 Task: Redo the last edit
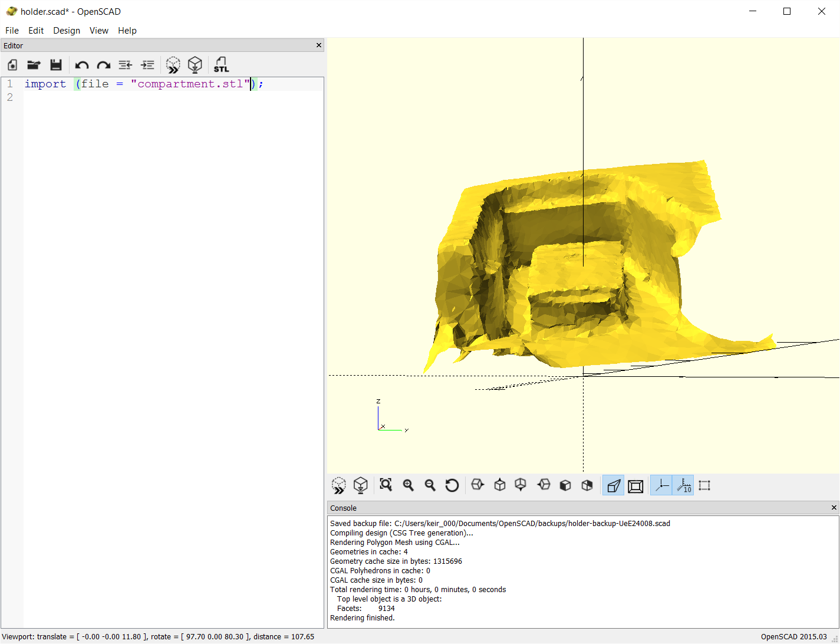point(104,65)
